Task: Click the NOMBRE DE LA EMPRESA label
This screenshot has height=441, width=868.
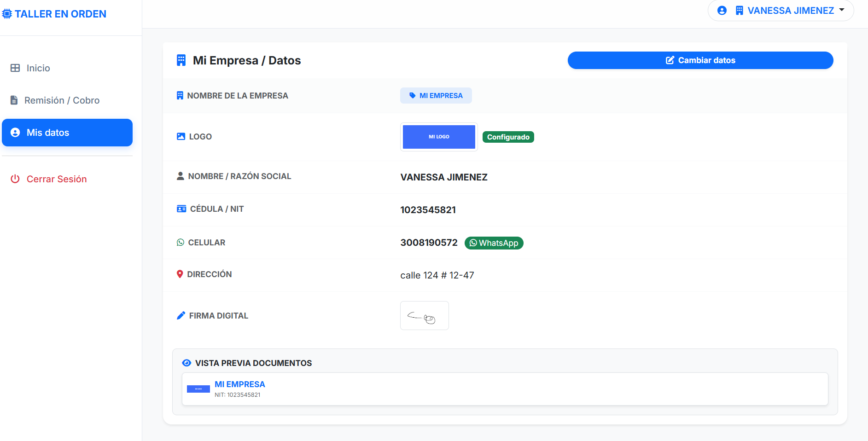Action: click(238, 95)
